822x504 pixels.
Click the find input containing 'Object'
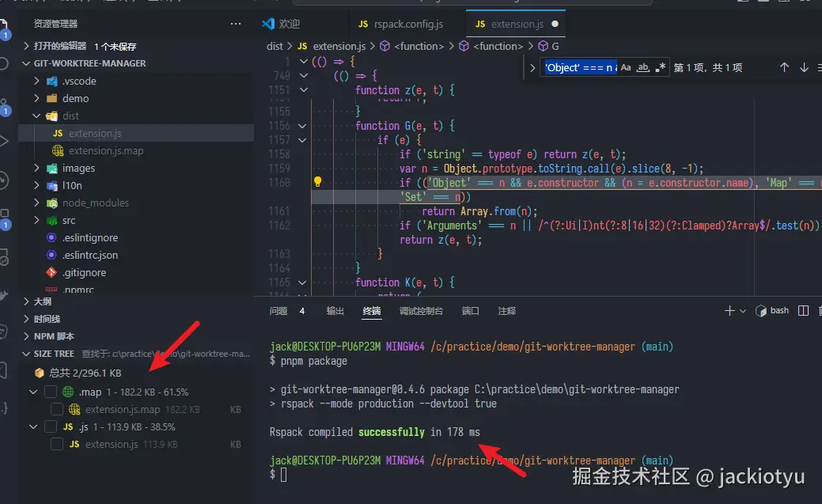[x=581, y=68]
